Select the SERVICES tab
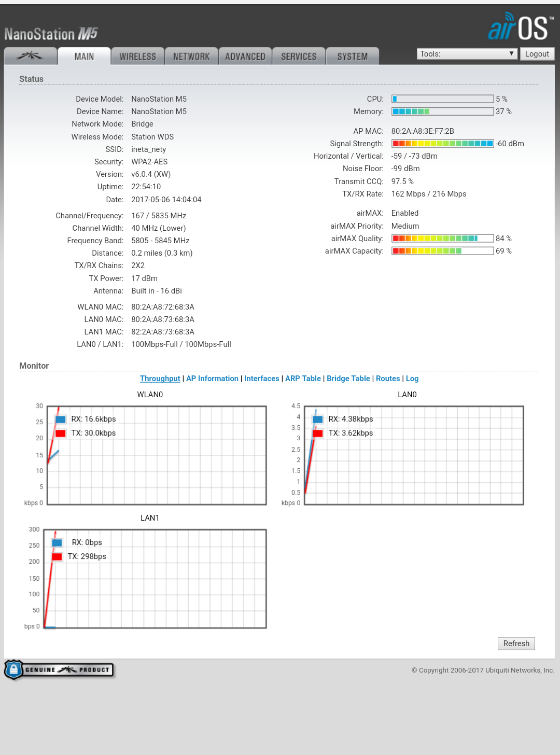 pos(299,56)
